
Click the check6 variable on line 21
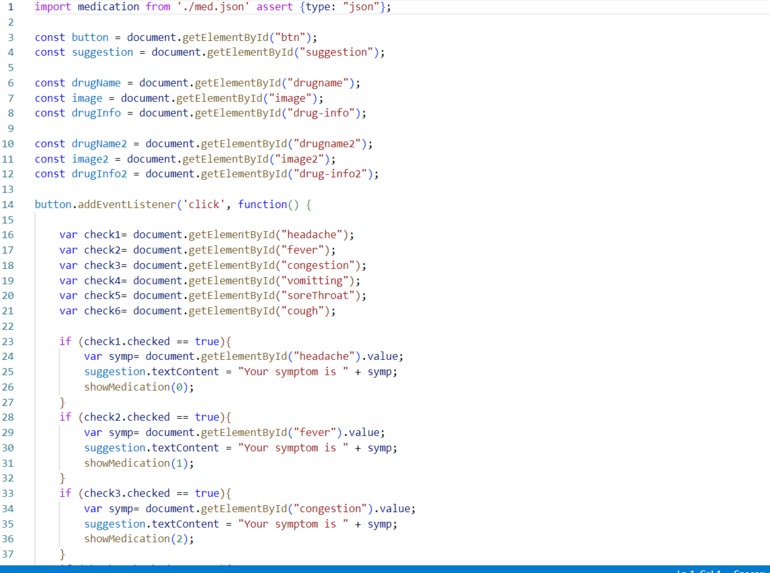point(102,311)
